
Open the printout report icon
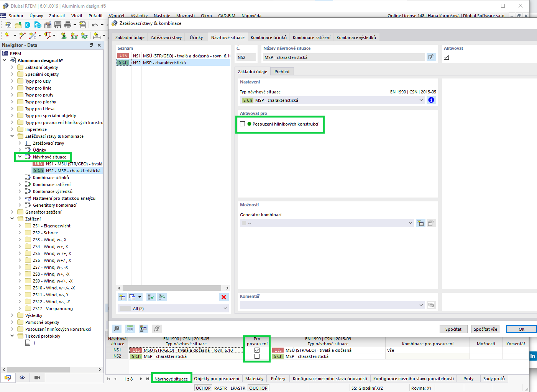tap(83, 25)
